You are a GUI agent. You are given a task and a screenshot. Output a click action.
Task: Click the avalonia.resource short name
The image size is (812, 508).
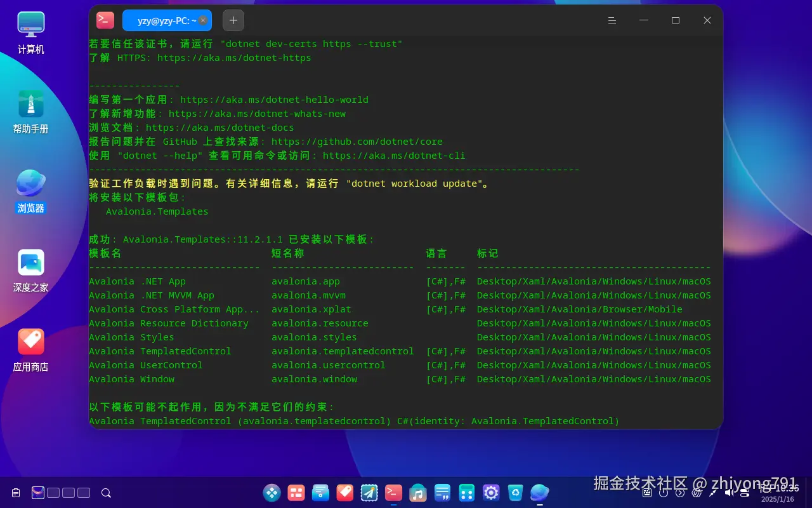pyautogui.click(x=320, y=323)
